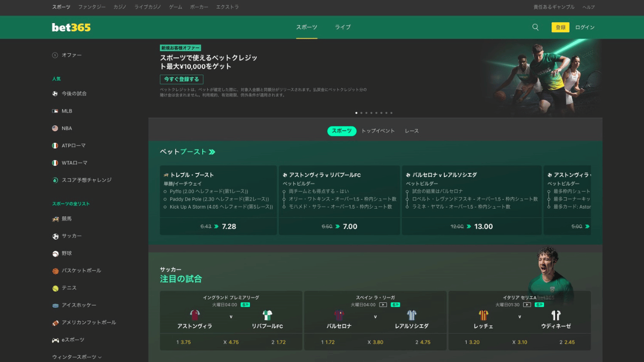The width and height of the screenshot is (644, 362).
Task: Open ファンタジー in the top menu
Action: pyautogui.click(x=92, y=7)
